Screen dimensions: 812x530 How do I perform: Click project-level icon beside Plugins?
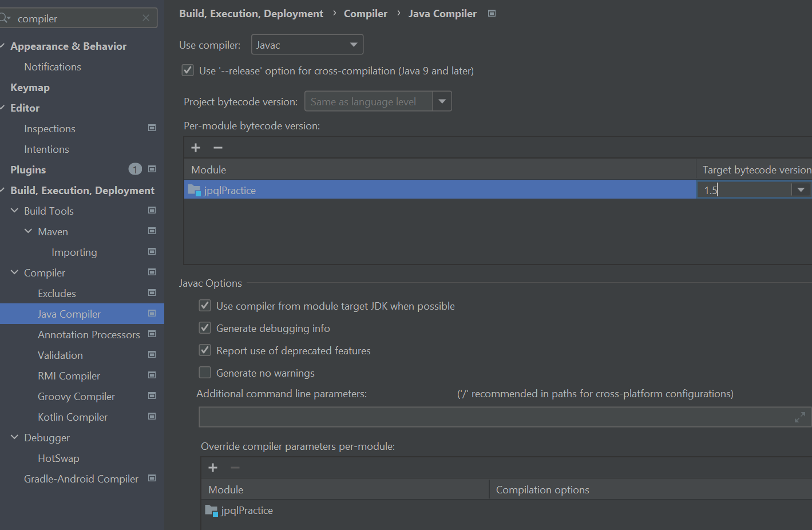click(152, 169)
